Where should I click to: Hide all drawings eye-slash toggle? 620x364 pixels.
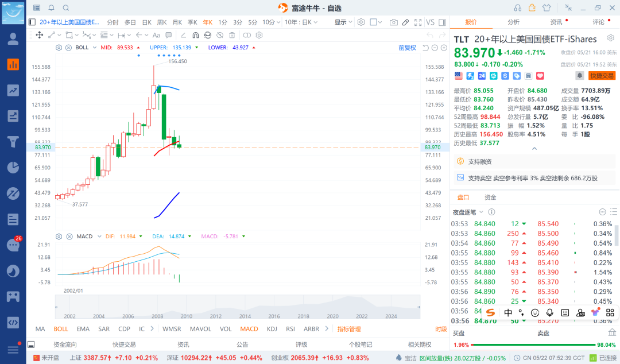tap(220, 35)
